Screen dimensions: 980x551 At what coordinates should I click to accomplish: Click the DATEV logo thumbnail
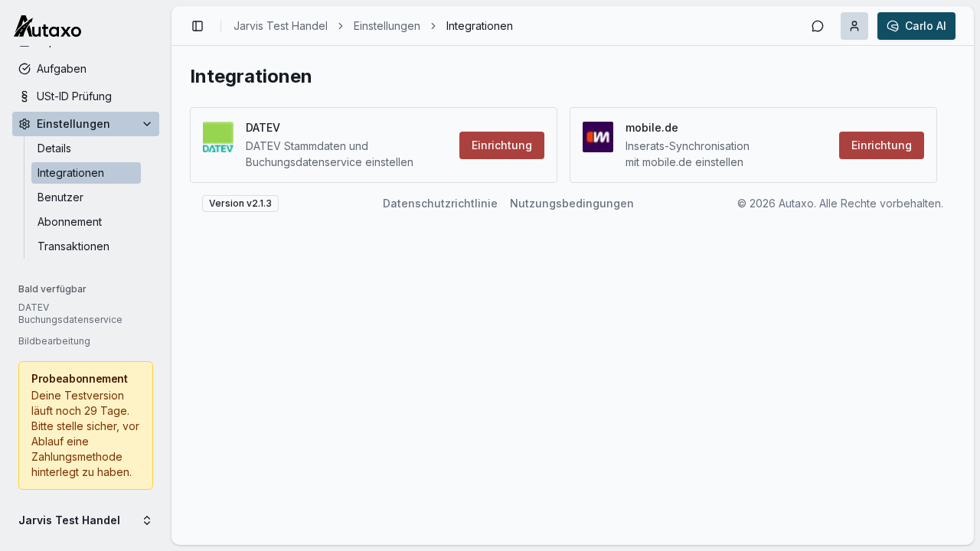click(218, 137)
